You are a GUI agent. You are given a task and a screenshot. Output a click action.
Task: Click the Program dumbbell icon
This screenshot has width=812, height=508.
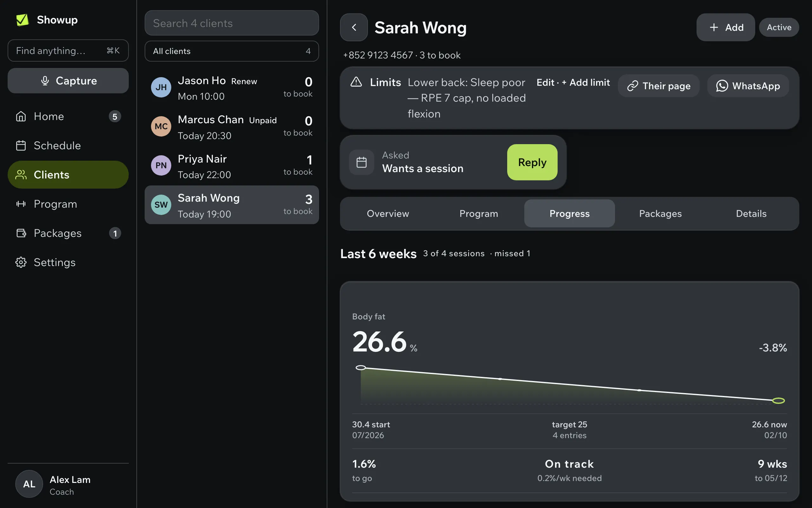point(21,204)
